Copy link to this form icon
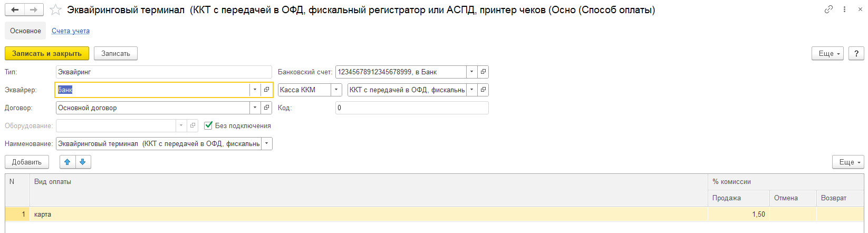Screen dimensions: 868x233 click(x=828, y=9)
